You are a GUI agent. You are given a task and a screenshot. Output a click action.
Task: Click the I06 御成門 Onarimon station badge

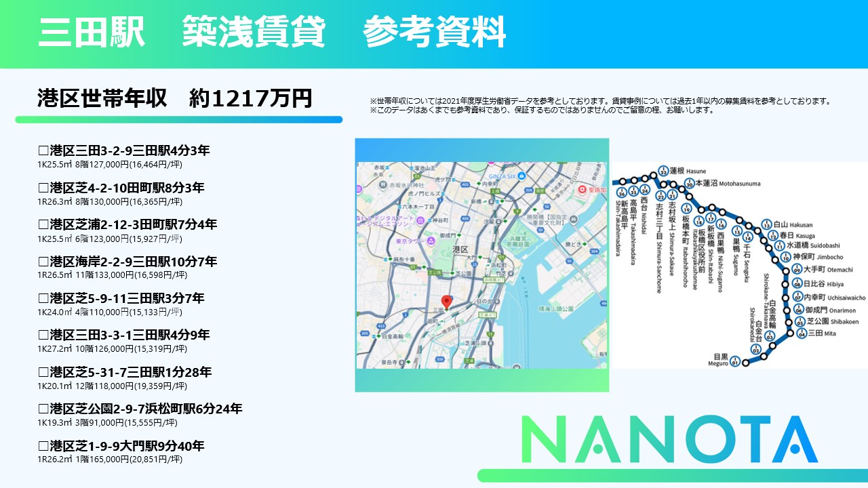pyautogui.click(x=799, y=310)
